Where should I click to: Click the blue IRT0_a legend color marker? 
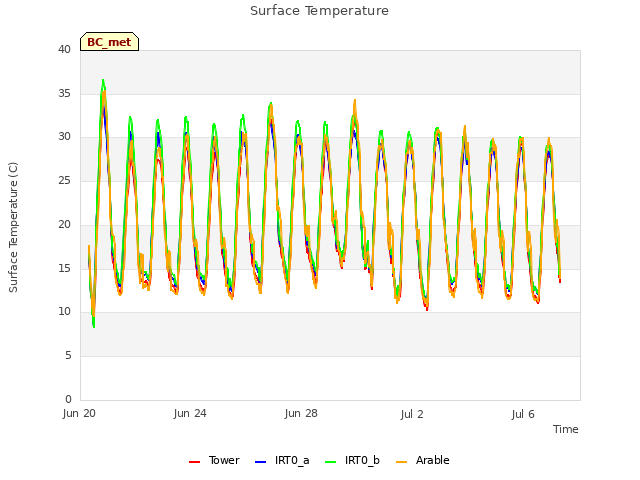(260, 462)
